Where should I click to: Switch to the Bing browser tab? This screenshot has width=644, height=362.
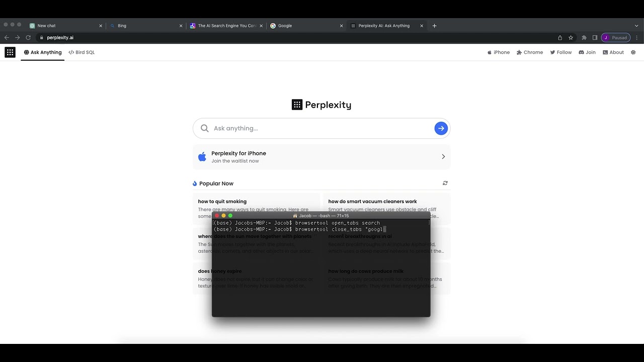click(x=146, y=26)
